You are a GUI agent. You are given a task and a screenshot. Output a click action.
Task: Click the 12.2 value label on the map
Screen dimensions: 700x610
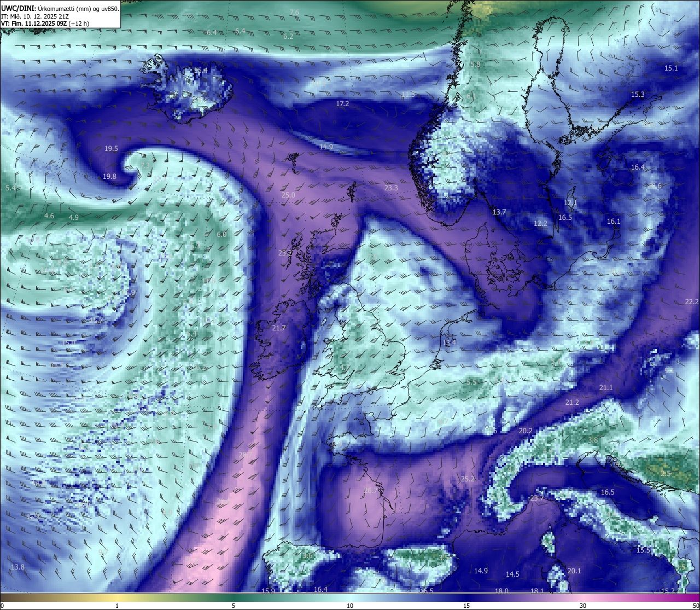540,223
